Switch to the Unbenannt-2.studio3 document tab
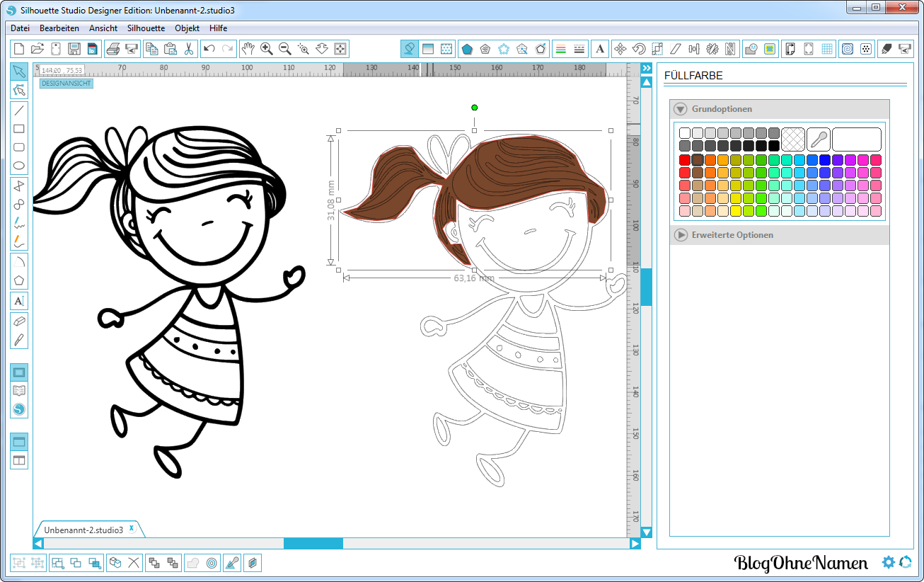This screenshot has height=582, width=924. tap(83, 530)
